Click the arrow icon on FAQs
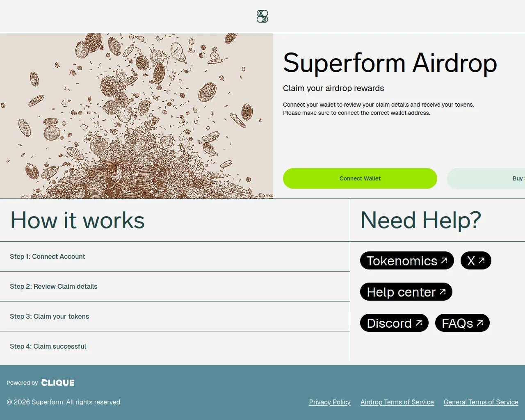The height and width of the screenshot is (420, 525). coord(480,323)
